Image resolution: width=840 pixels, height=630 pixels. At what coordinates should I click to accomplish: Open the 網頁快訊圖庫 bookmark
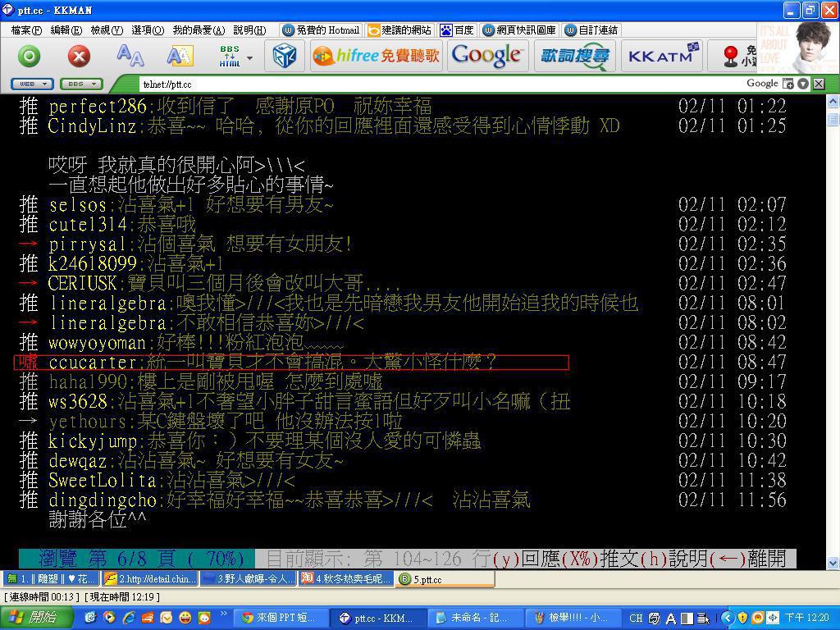pos(519,30)
